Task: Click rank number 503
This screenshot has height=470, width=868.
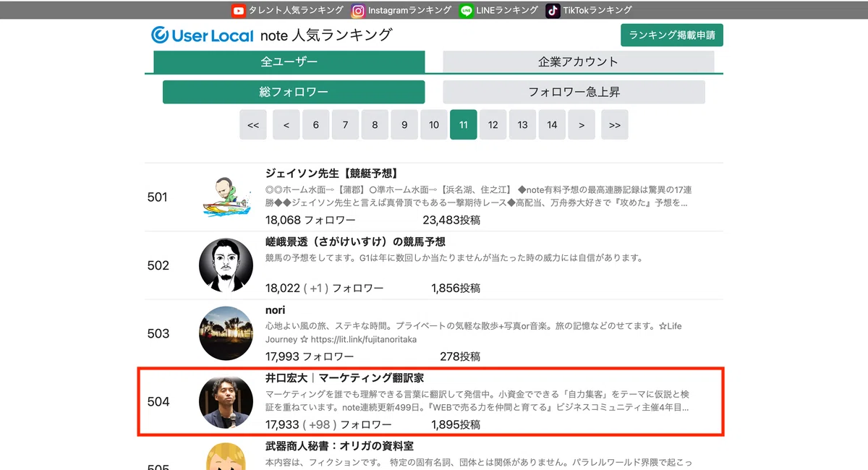Action: [158, 333]
